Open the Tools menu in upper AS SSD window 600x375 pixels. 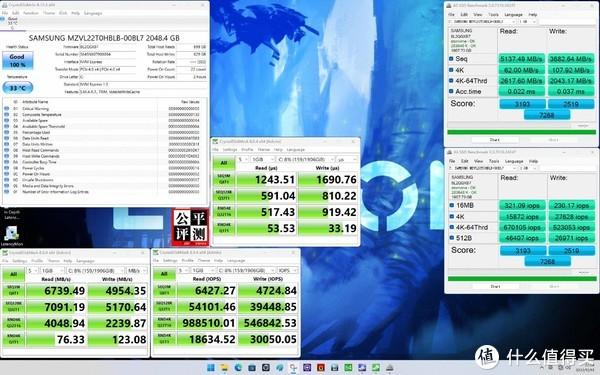[x=494, y=15]
